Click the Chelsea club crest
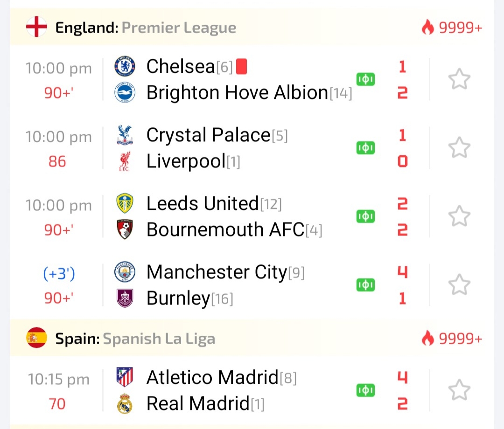The height and width of the screenshot is (429, 504). 125,66
